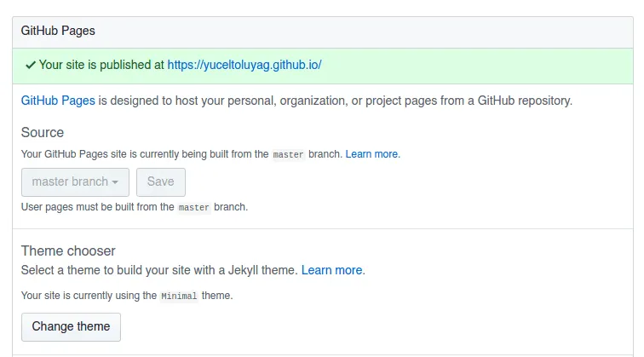Select the Theme chooser heading
Image resolution: width=644 pixels, height=357 pixels.
(68, 251)
